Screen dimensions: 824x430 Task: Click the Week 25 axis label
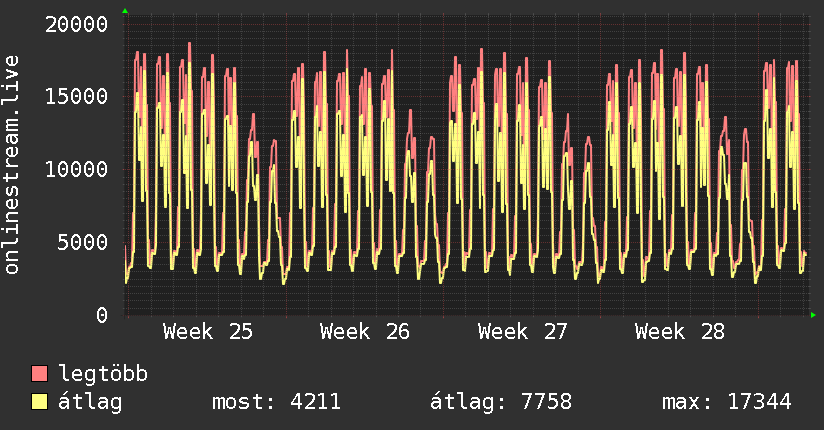click(x=208, y=332)
